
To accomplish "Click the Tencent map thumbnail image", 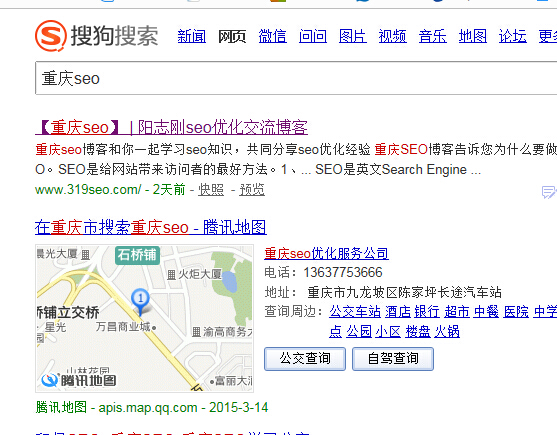I will click(x=145, y=319).
